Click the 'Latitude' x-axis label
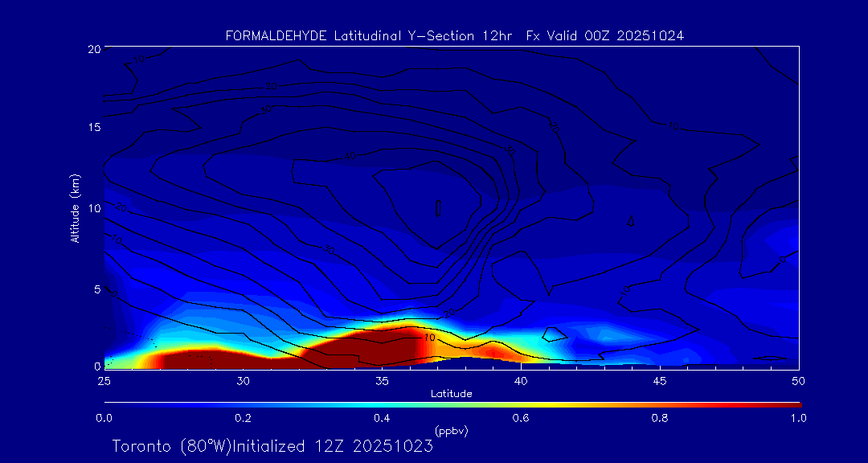The image size is (868, 463). (x=451, y=393)
